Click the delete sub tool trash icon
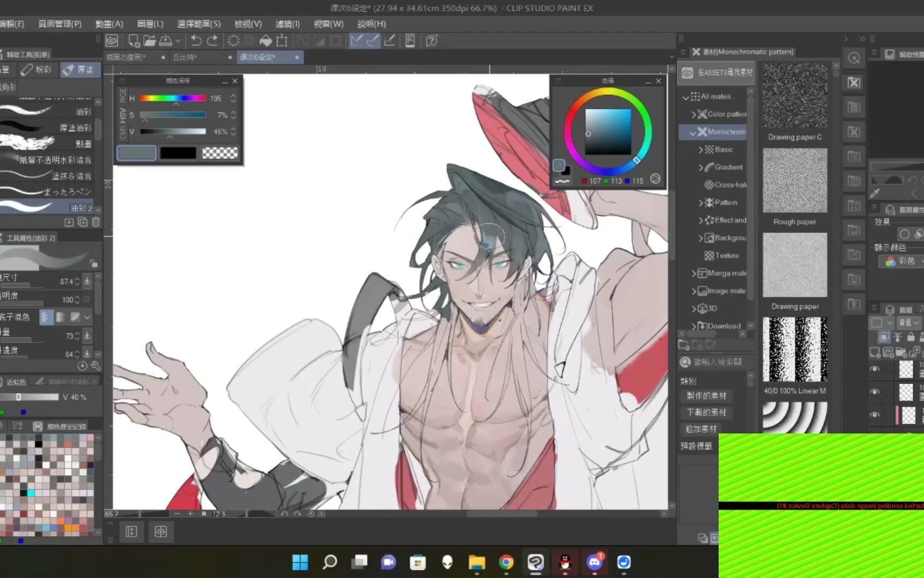 96,222
